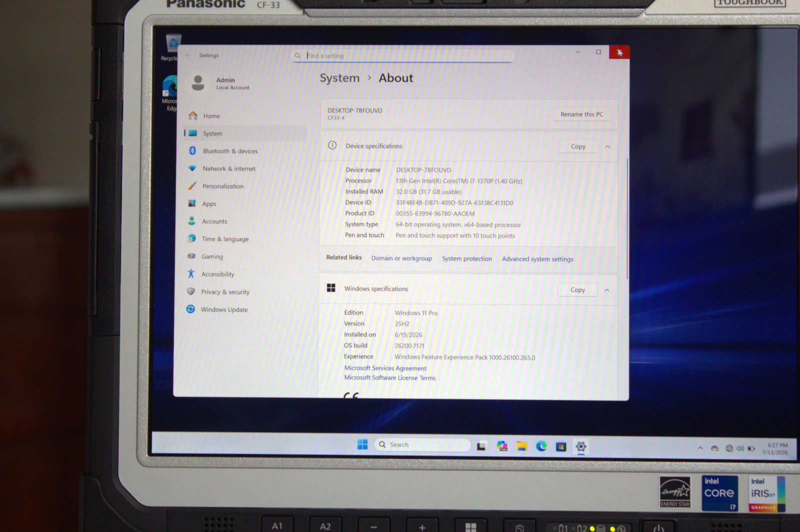Select Apps in the settings sidebar

click(x=203, y=204)
